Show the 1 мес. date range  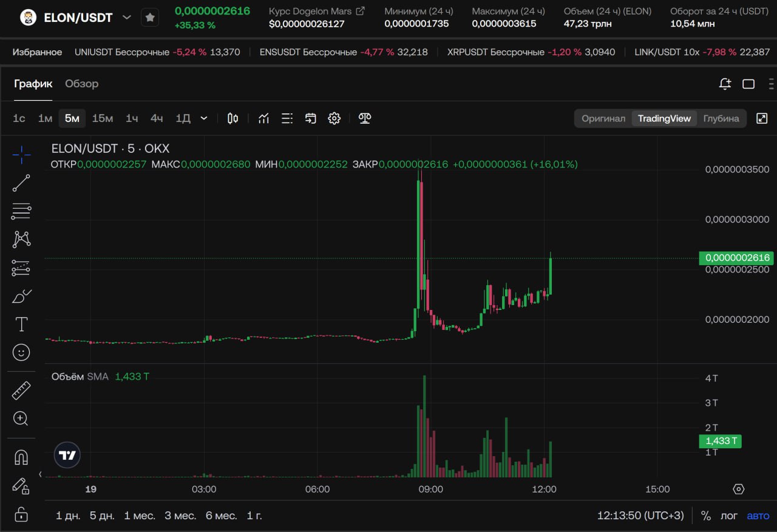140,516
